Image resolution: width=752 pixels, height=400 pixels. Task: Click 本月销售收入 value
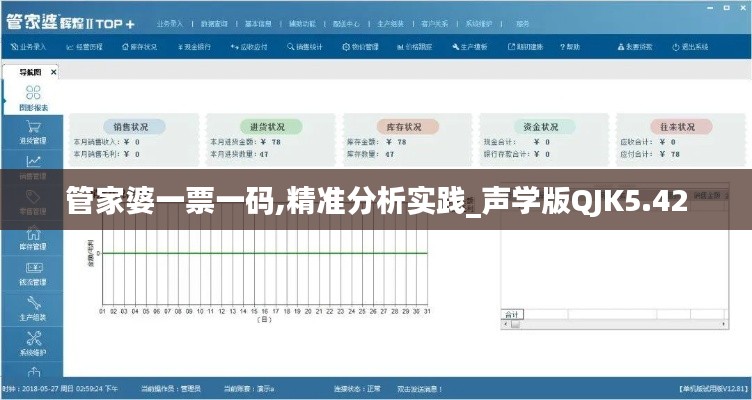click(131, 142)
